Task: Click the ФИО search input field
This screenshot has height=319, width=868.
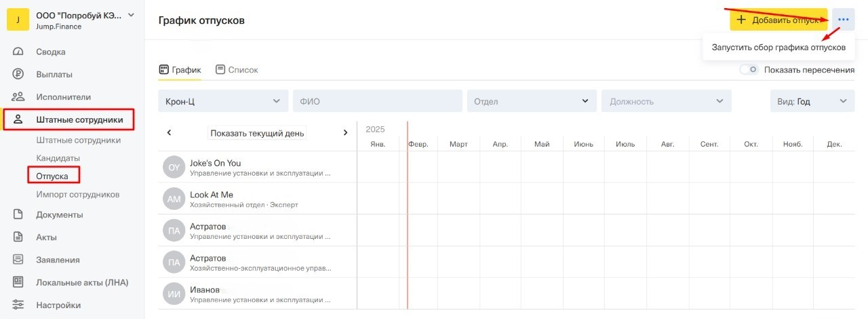Action: pos(377,101)
